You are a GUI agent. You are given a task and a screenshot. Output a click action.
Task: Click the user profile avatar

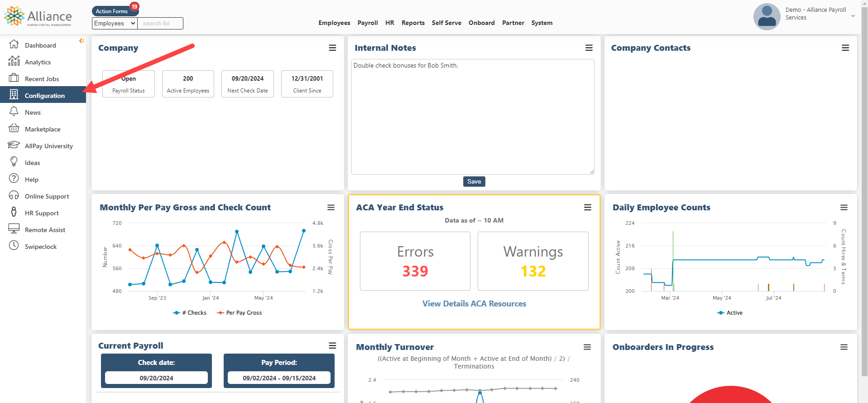pos(767,17)
